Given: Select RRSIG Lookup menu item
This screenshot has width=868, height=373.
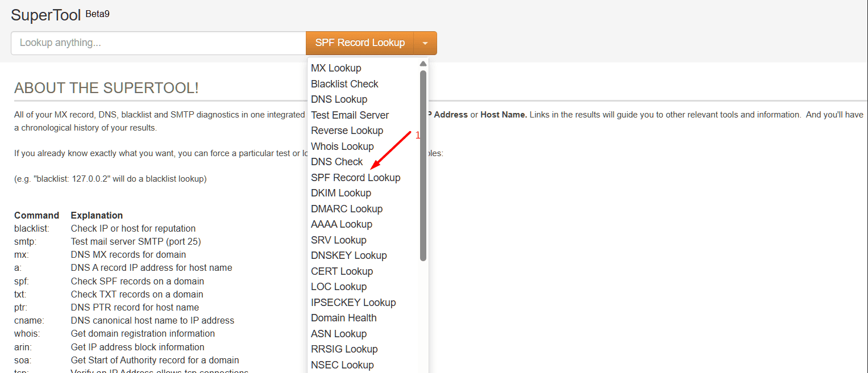Looking at the screenshot, I should [344, 349].
